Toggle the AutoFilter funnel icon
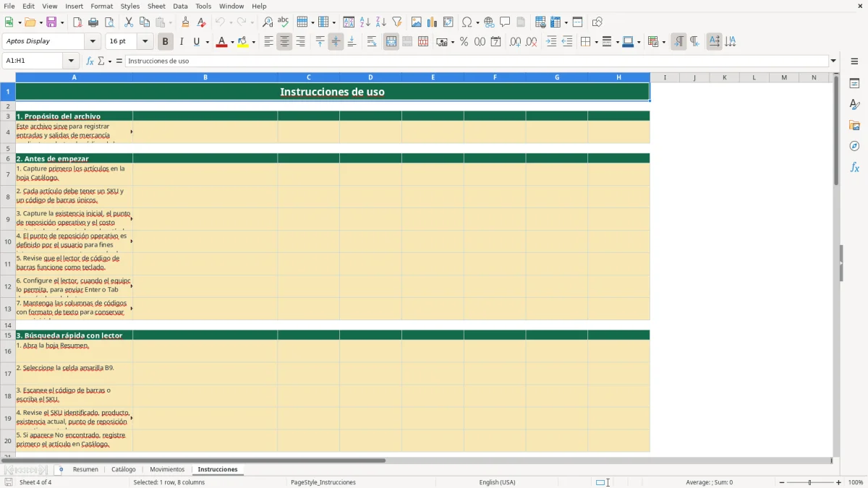 396,22
